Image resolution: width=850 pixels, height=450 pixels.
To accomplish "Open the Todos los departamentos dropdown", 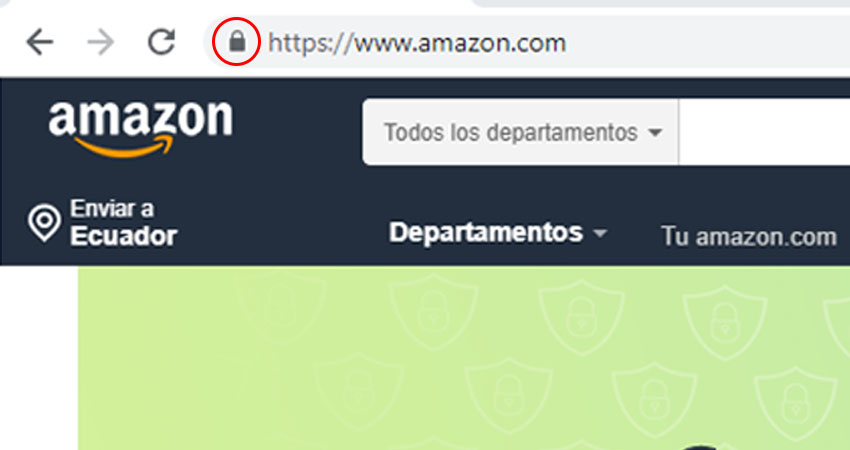I will coord(521,132).
